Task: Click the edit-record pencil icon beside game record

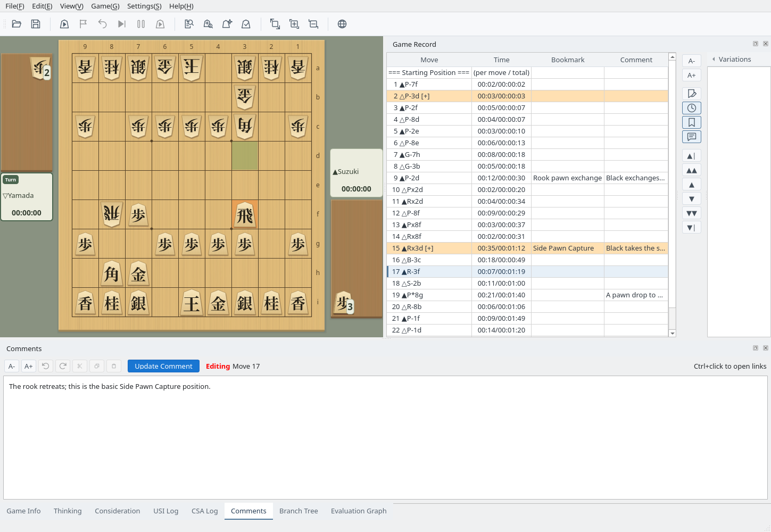Action: coord(692,94)
